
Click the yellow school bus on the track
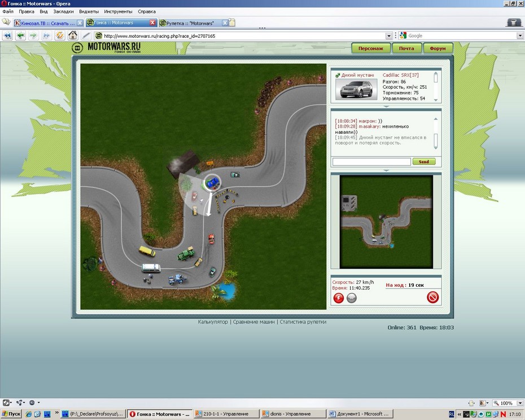[147, 251]
